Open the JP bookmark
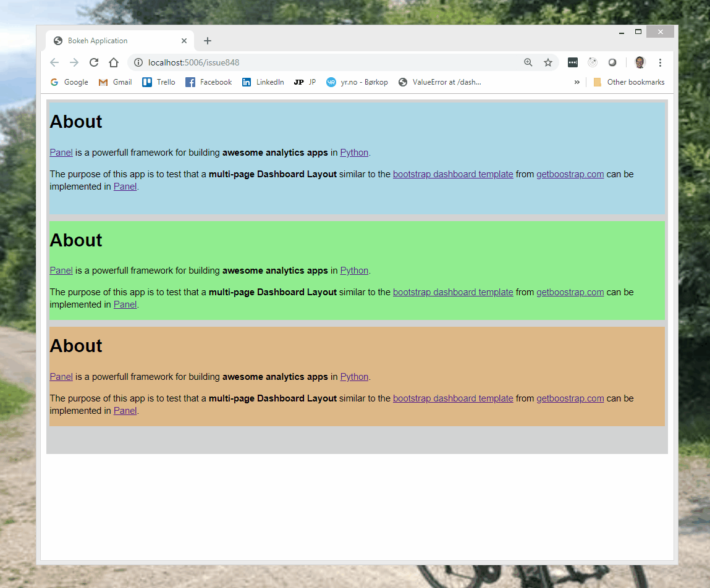This screenshot has width=710, height=588. coord(305,82)
